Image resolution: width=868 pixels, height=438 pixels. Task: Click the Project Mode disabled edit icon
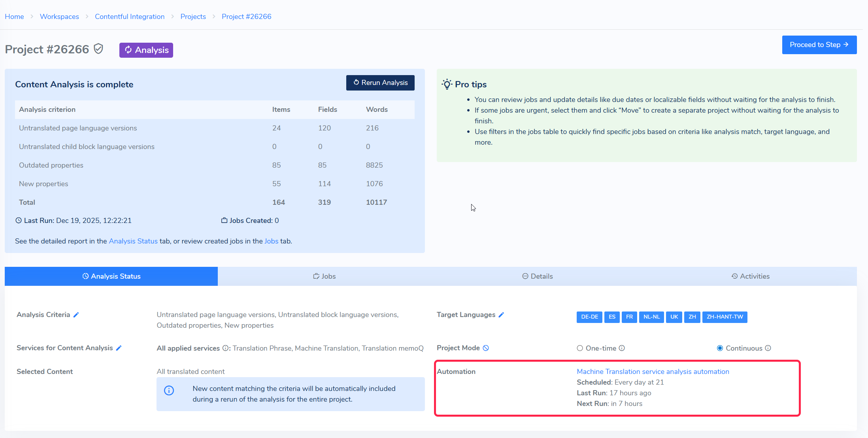pyautogui.click(x=486, y=348)
